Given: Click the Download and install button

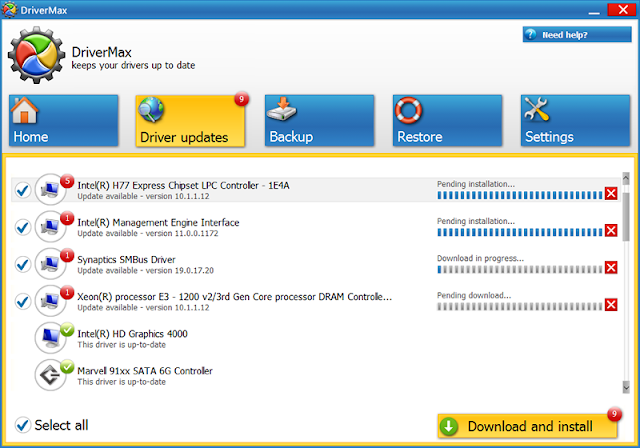Looking at the screenshot, I should click(x=527, y=426).
